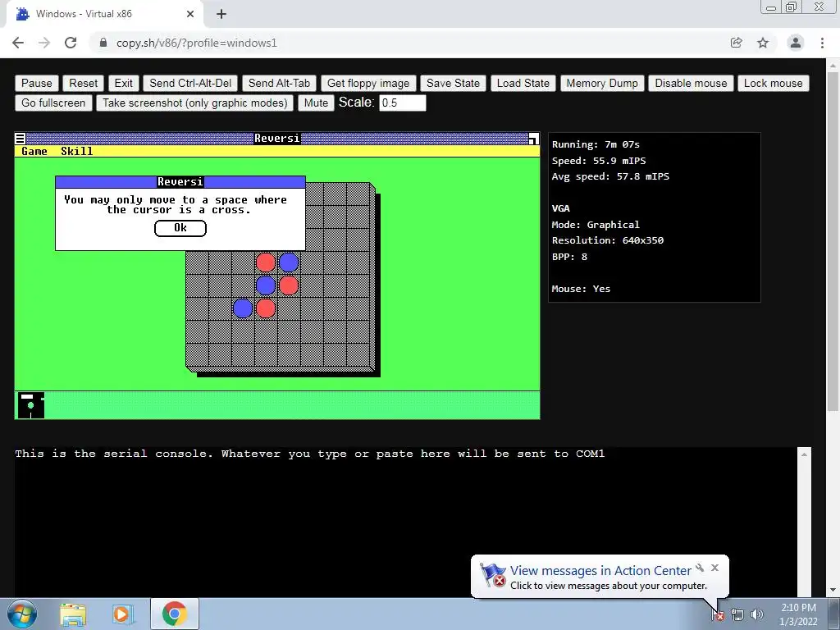Screen dimensions: 840x630
Task: Click the Lock mouse button
Action: pyautogui.click(x=773, y=83)
